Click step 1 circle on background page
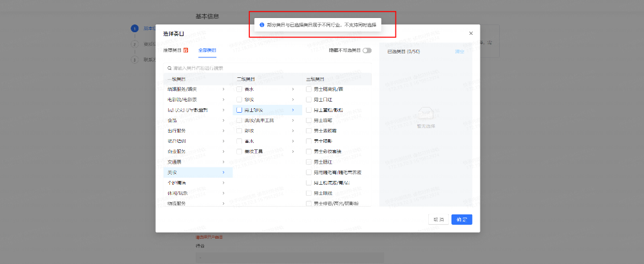Image resolution: width=644 pixels, height=264 pixels. pos(135,28)
